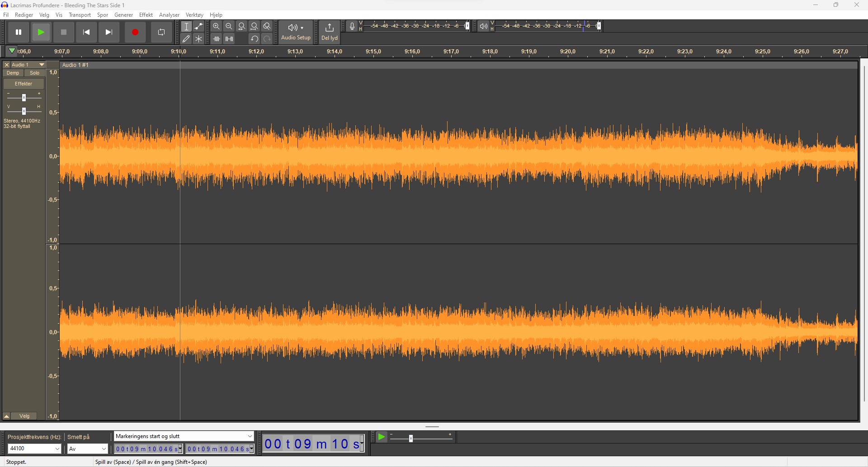
Task: Click the speaker playback meter icon
Action: (484, 26)
